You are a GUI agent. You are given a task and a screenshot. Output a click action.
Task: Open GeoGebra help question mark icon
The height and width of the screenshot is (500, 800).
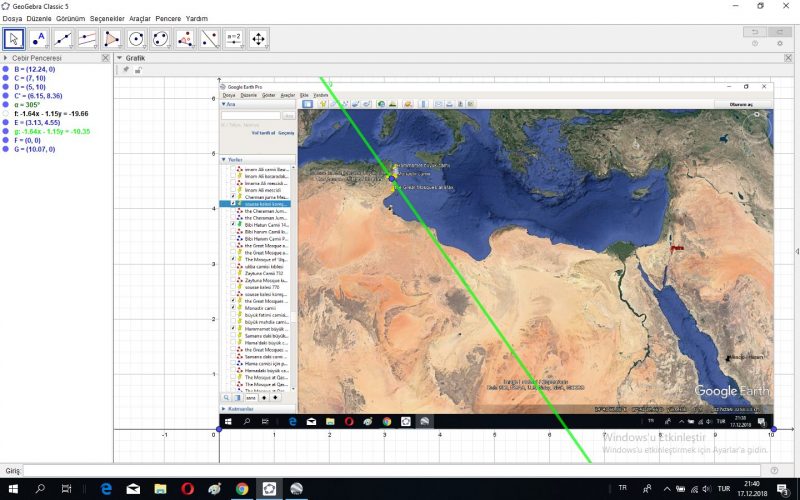tap(755, 44)
